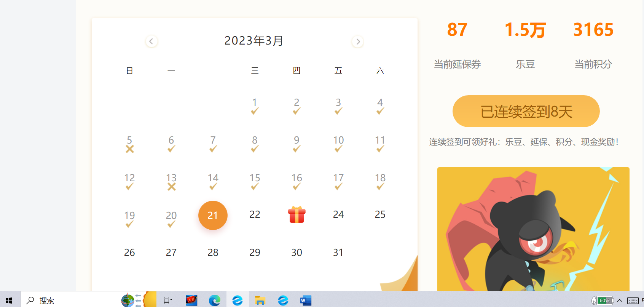Select calendar day 27
Screen dimensions: 644x307
click(x=171, y=253)
